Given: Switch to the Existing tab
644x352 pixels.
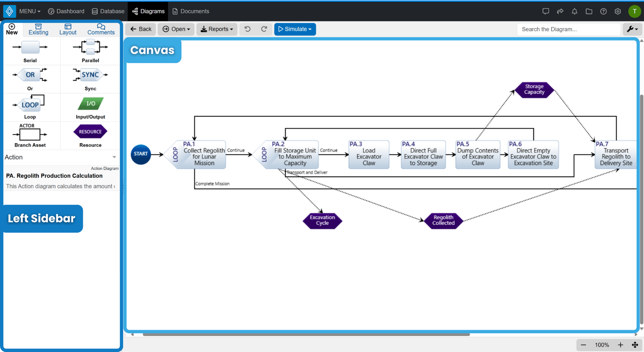Looking at the screenshot, I should click(38, 29).
